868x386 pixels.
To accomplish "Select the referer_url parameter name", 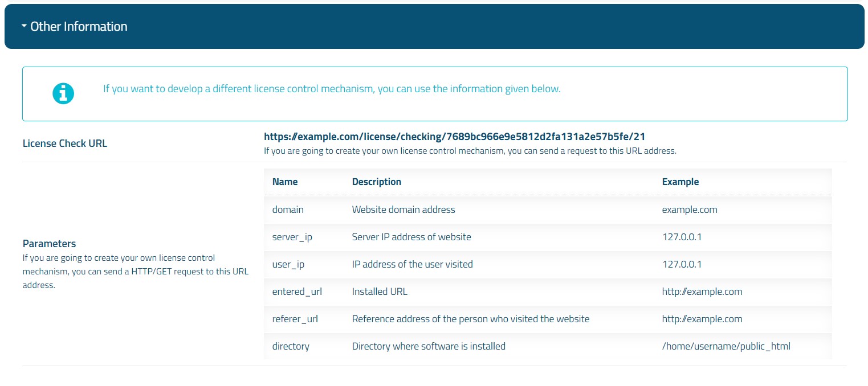I will click(295, 319).
